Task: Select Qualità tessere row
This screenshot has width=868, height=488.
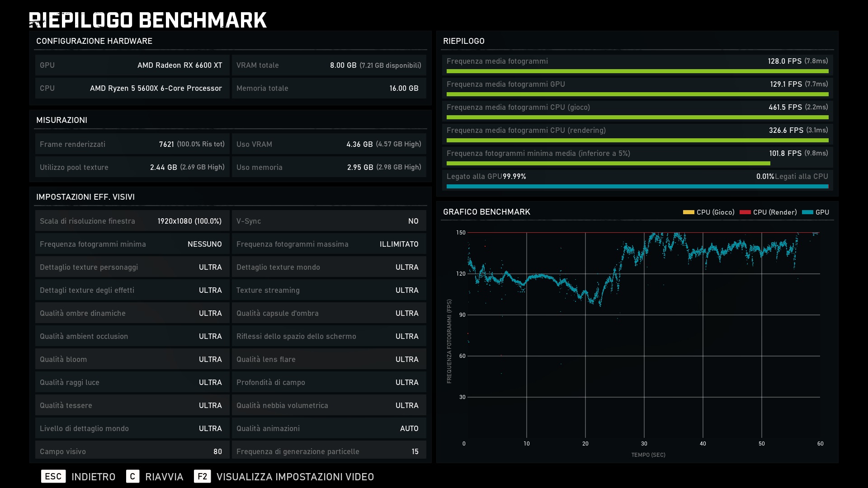Action: click(132, 405)
